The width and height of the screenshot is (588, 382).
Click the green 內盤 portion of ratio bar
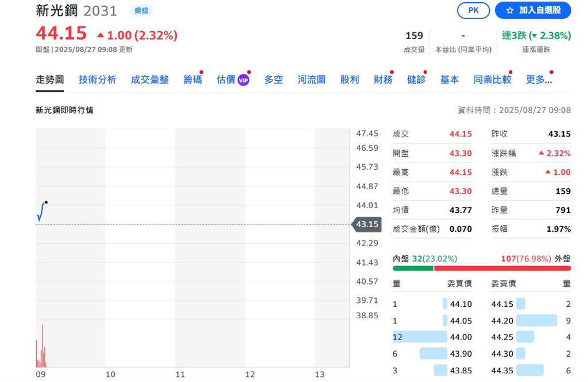click(413, 268)
